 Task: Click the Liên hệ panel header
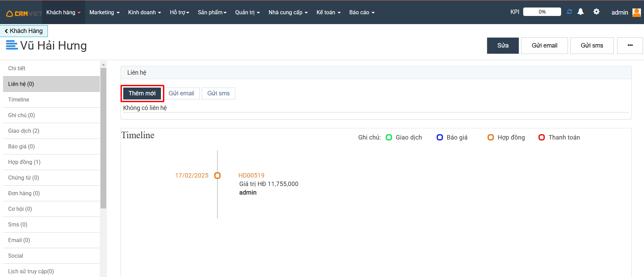tap(376, 73)
